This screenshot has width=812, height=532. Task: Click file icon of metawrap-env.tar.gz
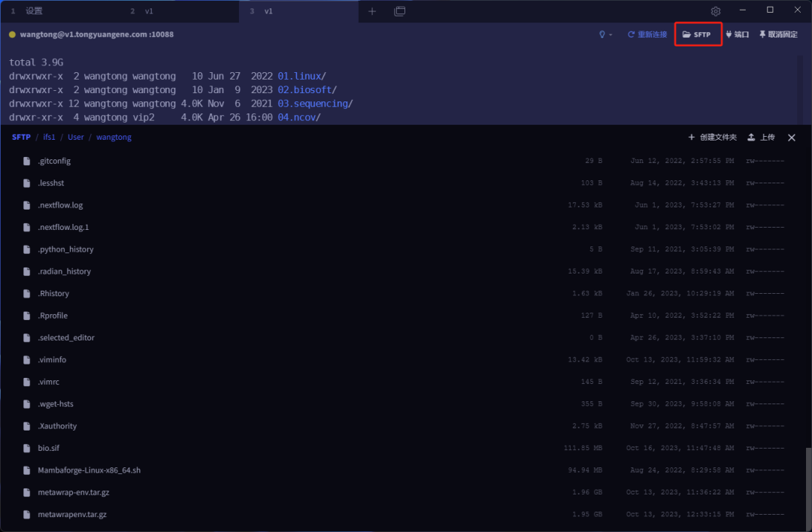pos(26,492)
